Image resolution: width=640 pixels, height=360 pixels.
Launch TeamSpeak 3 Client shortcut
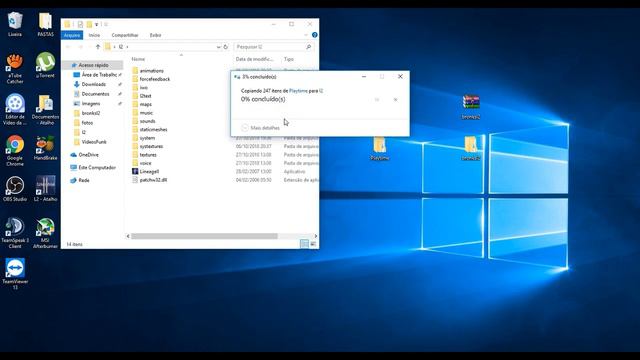pyautogui.click(x=15, y=233)
